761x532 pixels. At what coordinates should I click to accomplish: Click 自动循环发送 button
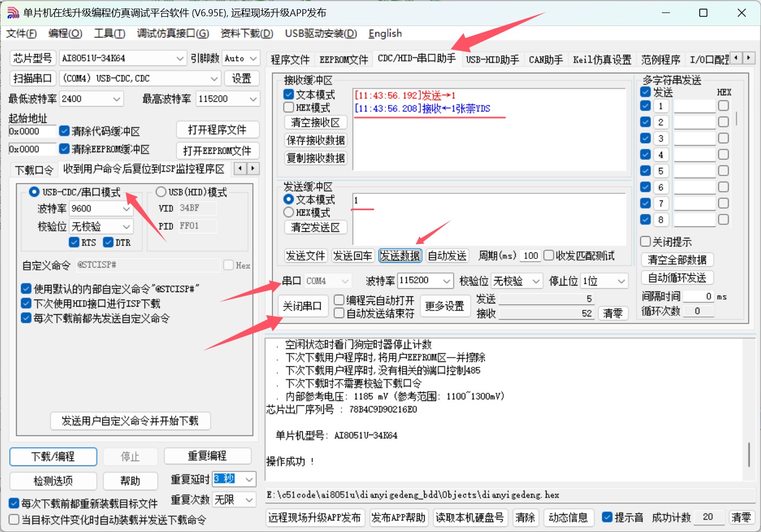point(677,278)
